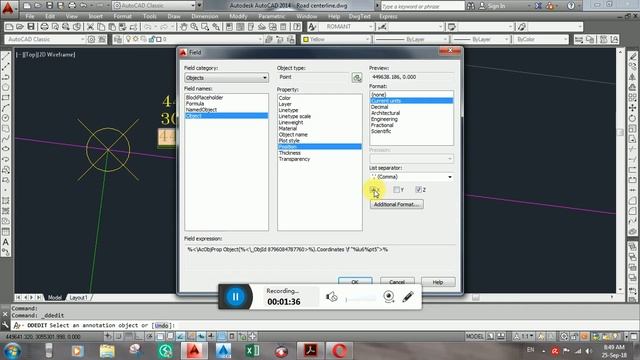Click the Dimension Style icon
Viewport: 640px width, 360px height.
382,27
